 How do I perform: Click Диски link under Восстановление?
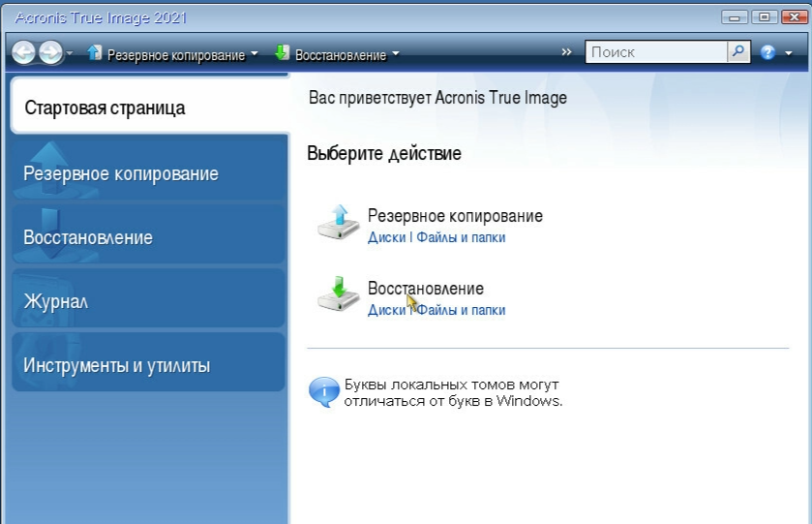387,310
